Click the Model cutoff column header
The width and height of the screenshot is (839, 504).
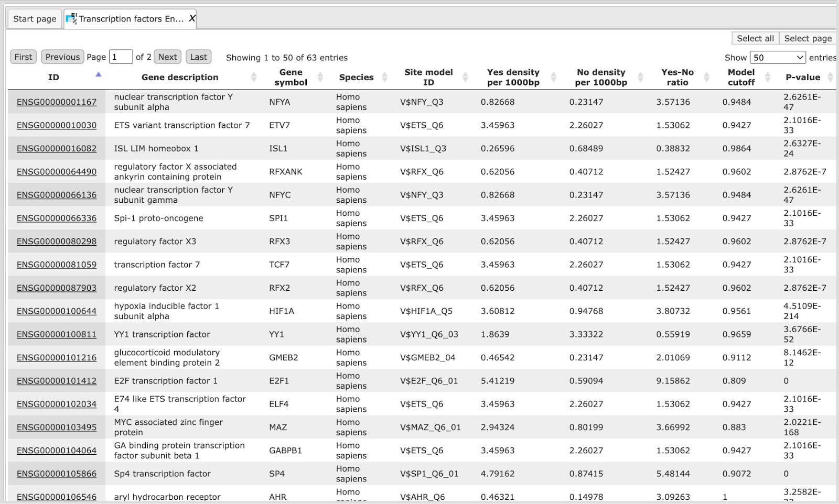point(741,77)
